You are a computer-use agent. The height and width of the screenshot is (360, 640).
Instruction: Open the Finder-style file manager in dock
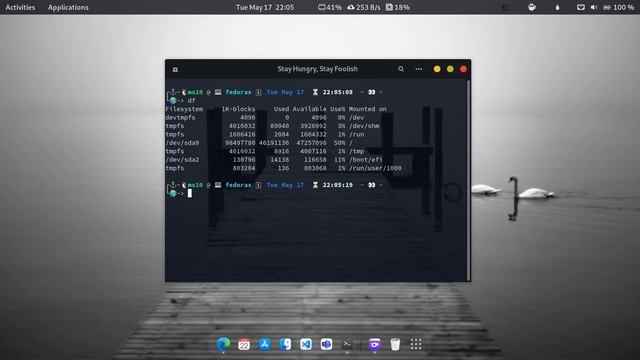(x=285, y=344)
